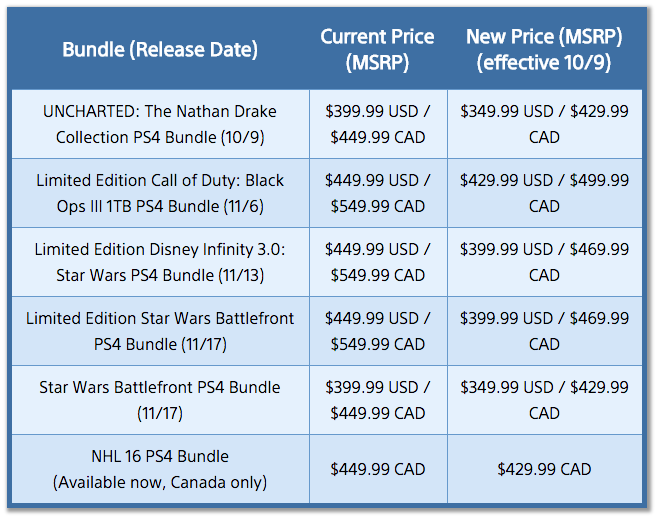The width and height of the screenshot is (655, 519).
Task: Click the Bundle (Release Date) column header
Action: point(160,49)
